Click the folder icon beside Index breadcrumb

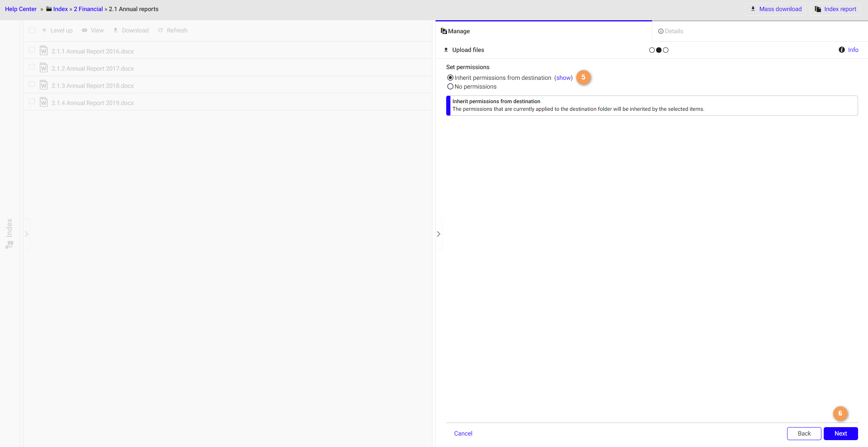(49, 9)
